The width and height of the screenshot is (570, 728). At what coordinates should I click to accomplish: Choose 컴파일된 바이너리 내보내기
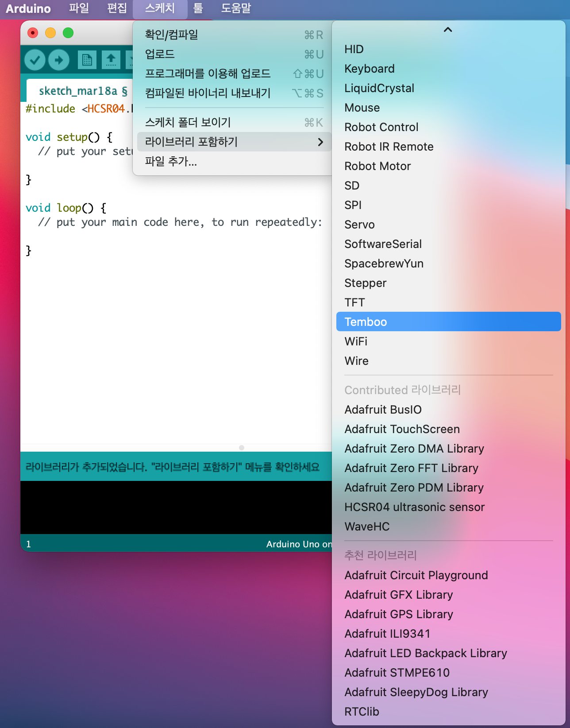point(234,93)
